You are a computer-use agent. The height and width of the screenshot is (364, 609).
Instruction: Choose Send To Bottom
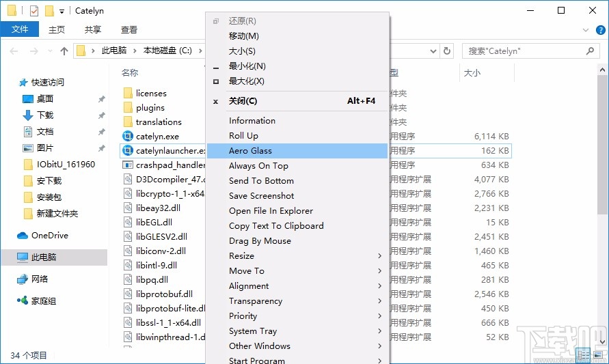coord(297,181)
